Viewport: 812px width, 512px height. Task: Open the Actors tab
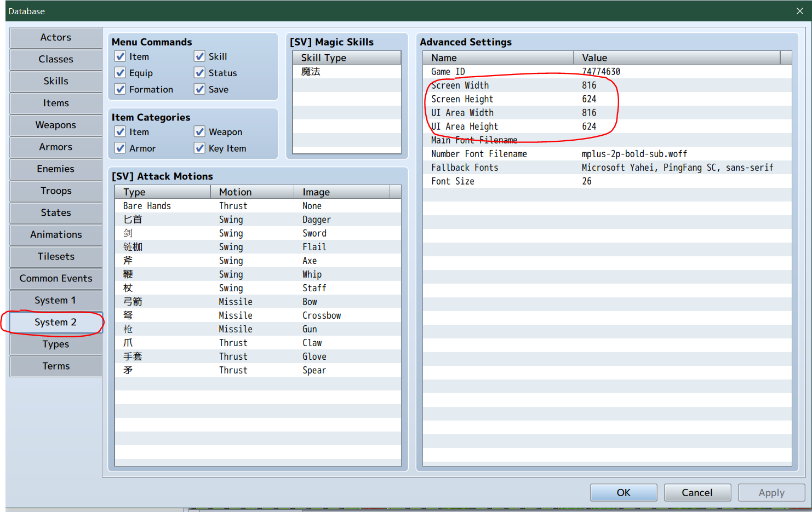click(x=56, y=37)
